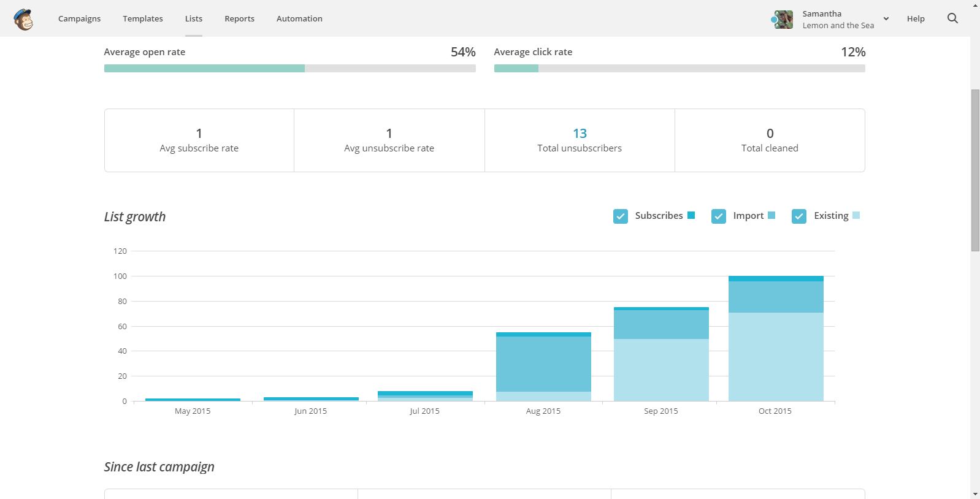Toggle the Import checkbox
The width and height of the screenshot is (980, 499).
pyautogui.click(x=719, y=216)
